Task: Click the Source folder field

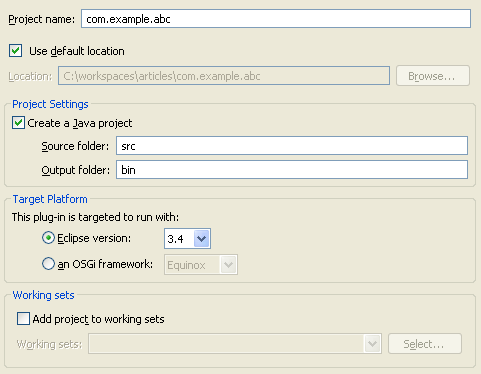Action: (292, 145)
